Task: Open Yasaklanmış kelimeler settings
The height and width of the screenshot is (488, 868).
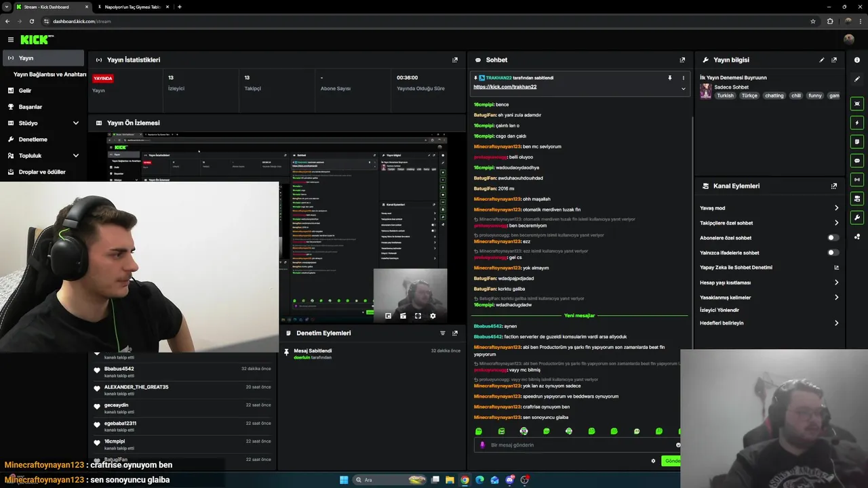Action: [x=770, y=298]
